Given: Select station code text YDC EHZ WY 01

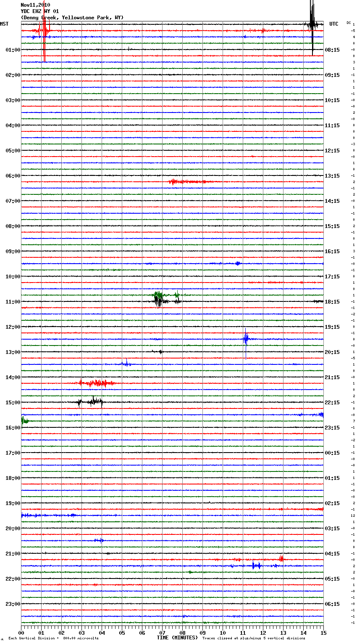Looking at the screenshot, I should (x=40, y=11).
